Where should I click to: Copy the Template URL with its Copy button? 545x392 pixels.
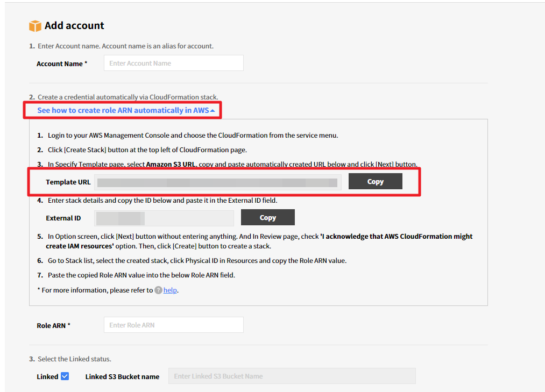375,182
